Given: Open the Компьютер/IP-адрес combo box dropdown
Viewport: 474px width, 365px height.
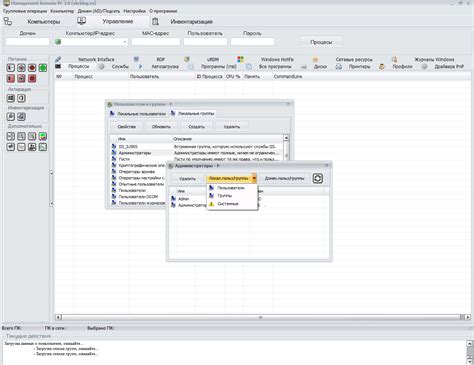Looking at the screenshot, I should pos(125,42).
